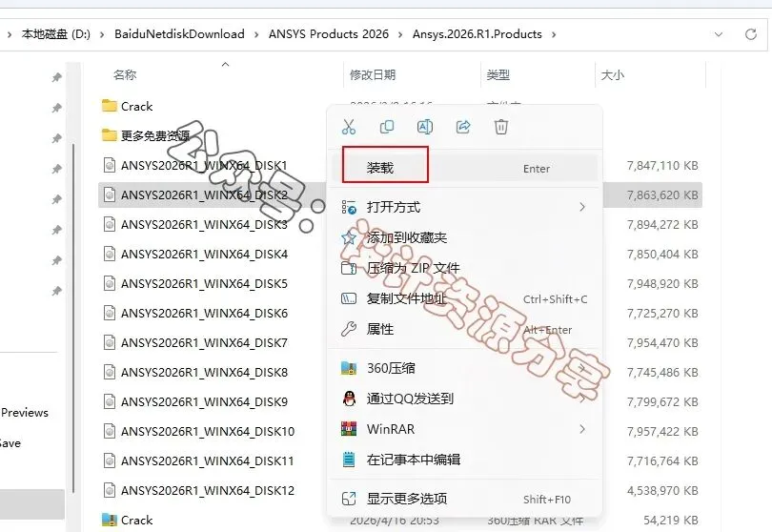772x532 pixels.
Task: Click the Refresh button in address bar
Action: click(x=750, y=34)
